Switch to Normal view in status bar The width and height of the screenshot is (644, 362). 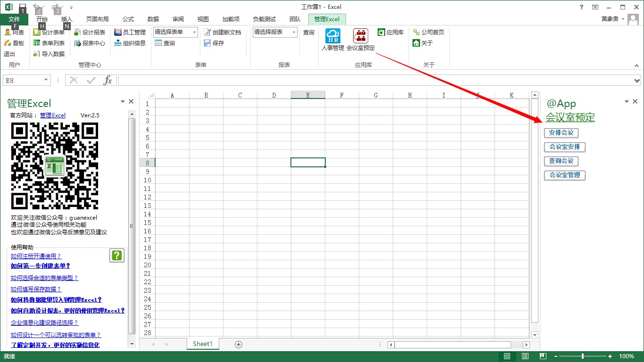[x=507, y=356]
